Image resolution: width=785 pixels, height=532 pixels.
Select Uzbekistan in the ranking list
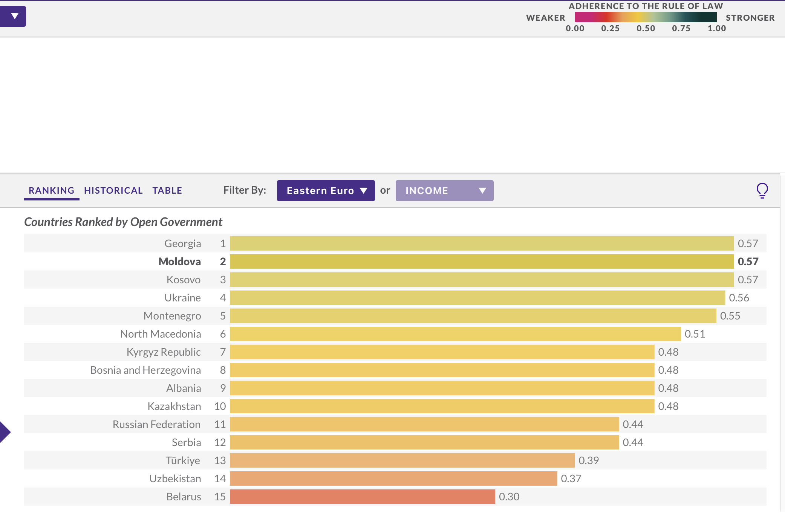(x=175, y=478)
